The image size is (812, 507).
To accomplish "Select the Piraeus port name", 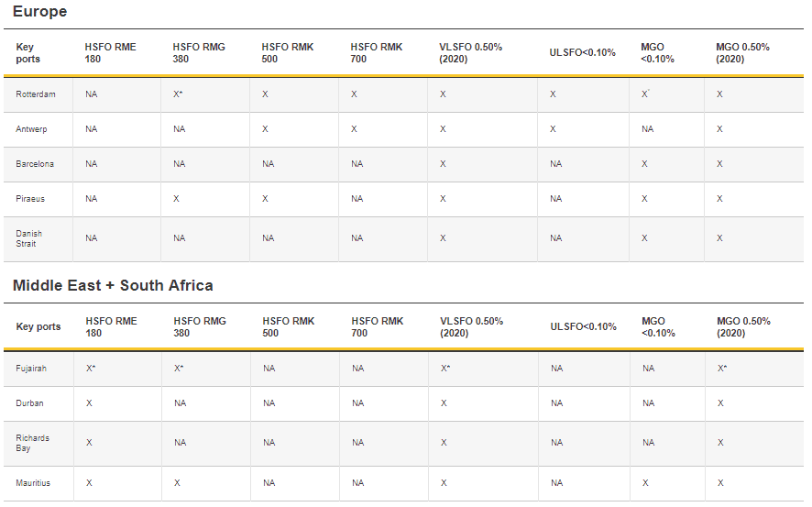I will coord(30,198).
